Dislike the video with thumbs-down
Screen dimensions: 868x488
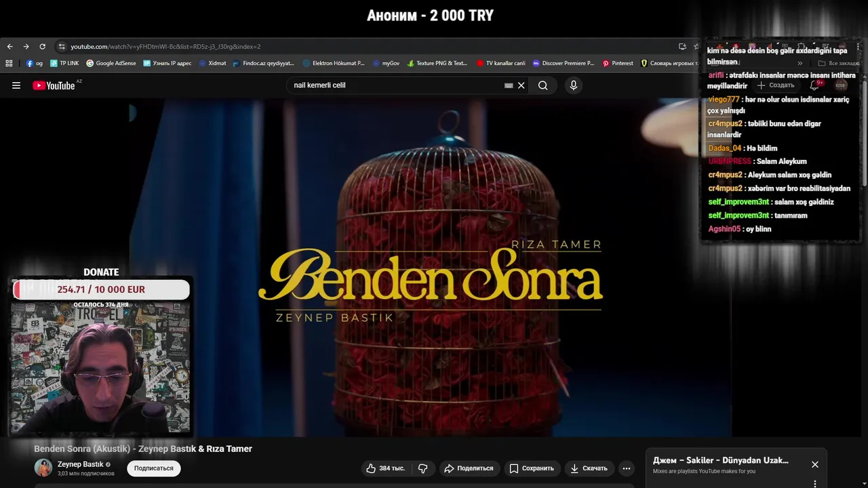pos(423,468)
